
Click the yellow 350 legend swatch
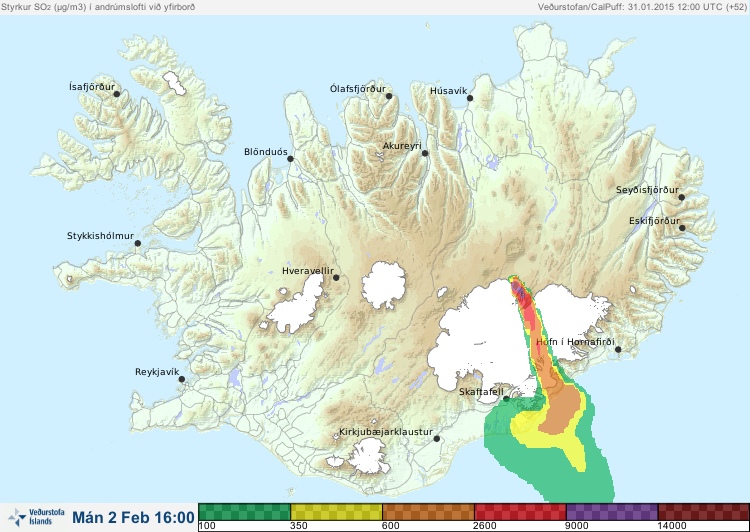(x=336, y=512)
